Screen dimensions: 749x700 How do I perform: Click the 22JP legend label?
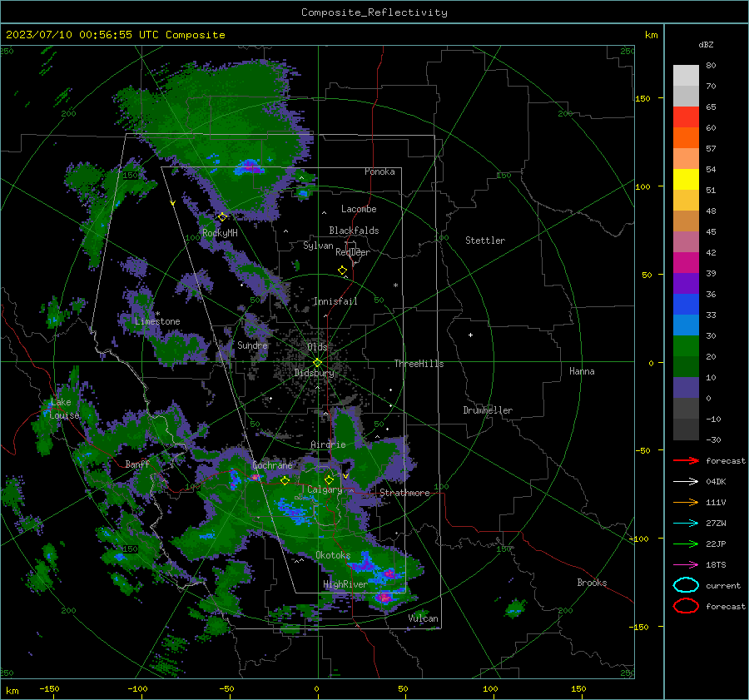click(x=716, y=544)
